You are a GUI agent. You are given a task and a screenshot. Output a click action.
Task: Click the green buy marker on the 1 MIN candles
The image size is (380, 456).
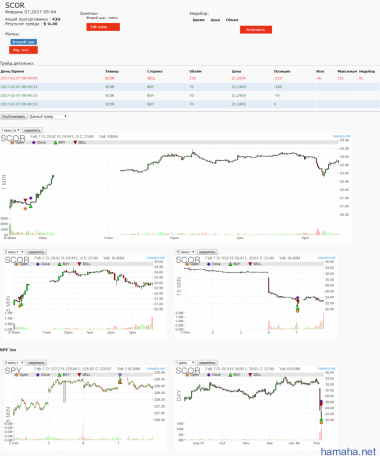[x=31, y=206]
